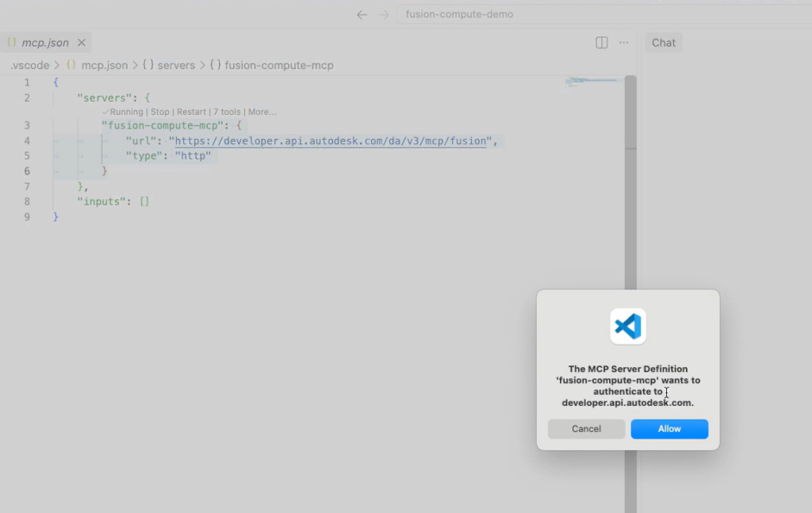
Task: Click the JSON braces icon in mcp.json tab
Action: tap(12, 43)
